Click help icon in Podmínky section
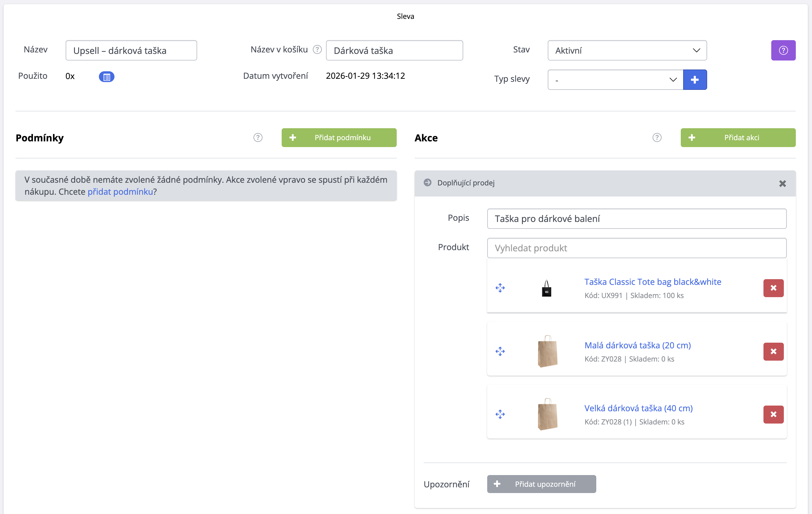Screen dimensions: 812x514 (x=258, y=137)
